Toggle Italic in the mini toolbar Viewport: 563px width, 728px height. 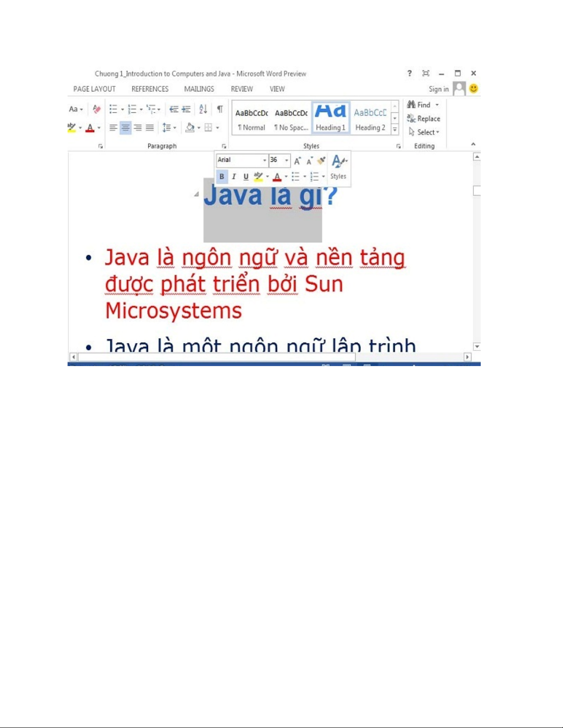point(234,176)
